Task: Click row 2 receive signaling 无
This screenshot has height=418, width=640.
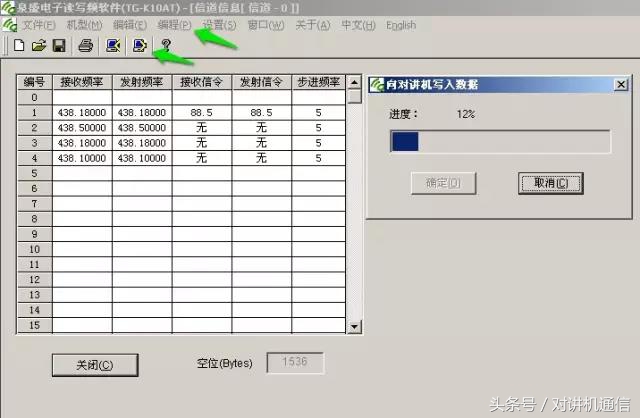Action: tap(202, 128)
